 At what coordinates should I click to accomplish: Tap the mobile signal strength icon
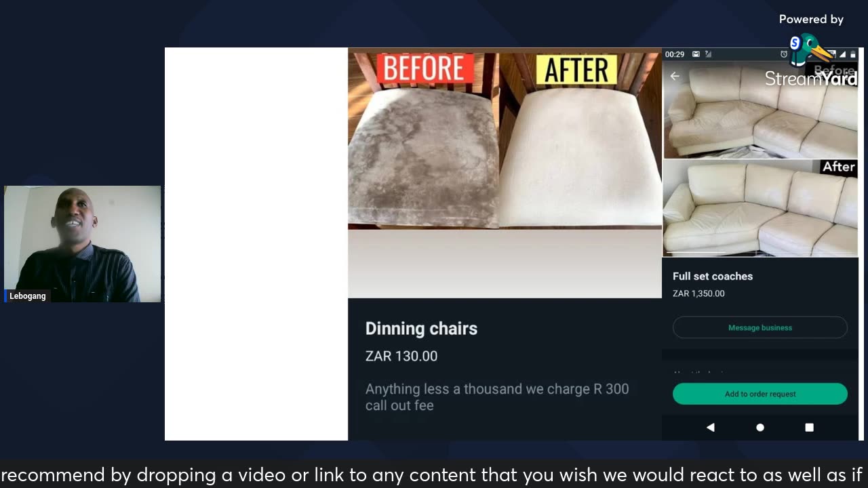pyautogui.click(x=842, y=54)
